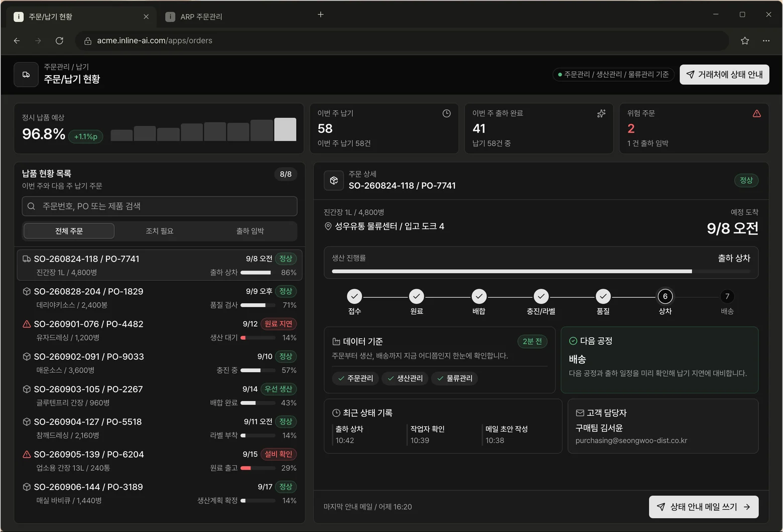Click the clock icon on 이번 주 납기 card

coord(446,113)
